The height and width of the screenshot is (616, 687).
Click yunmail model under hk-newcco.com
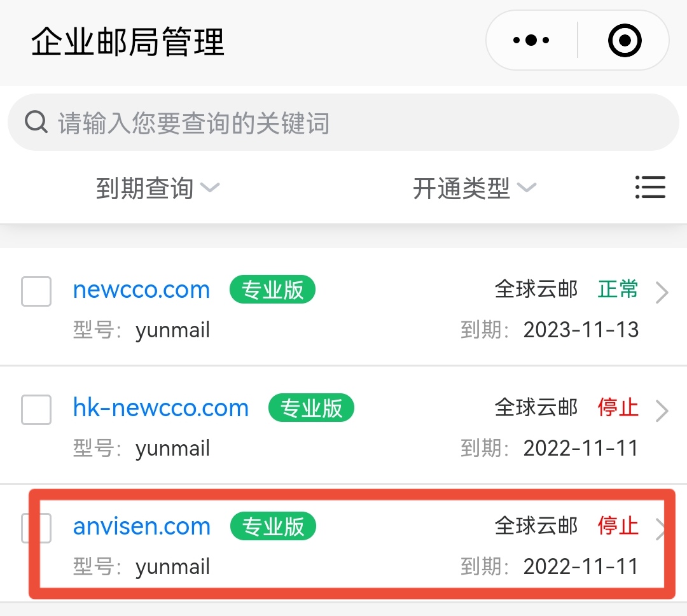[x=172, y=449]
